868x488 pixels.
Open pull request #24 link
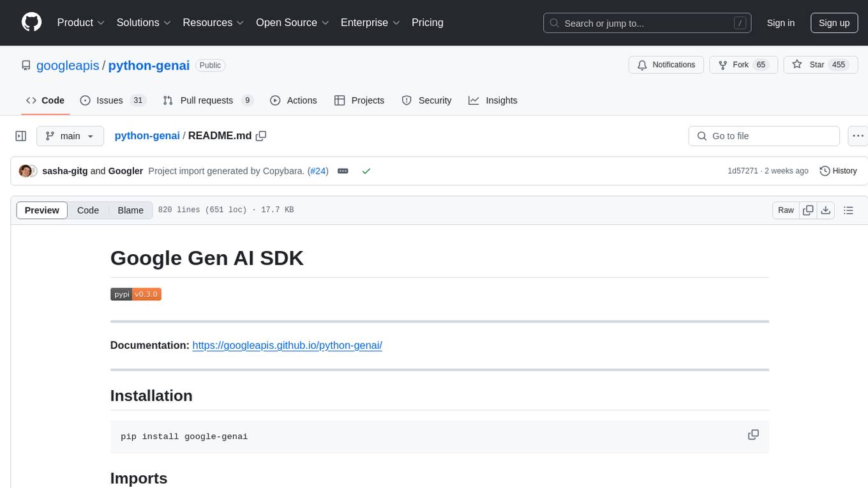(318, 171)
